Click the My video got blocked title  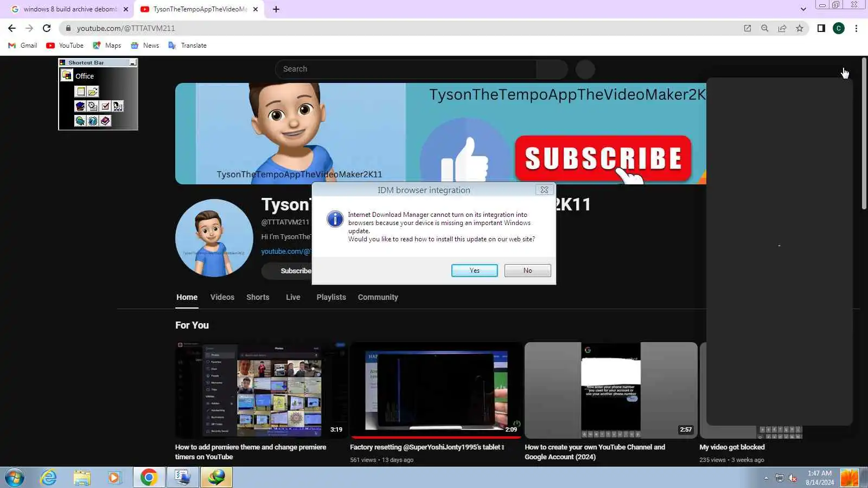point(732,447)
